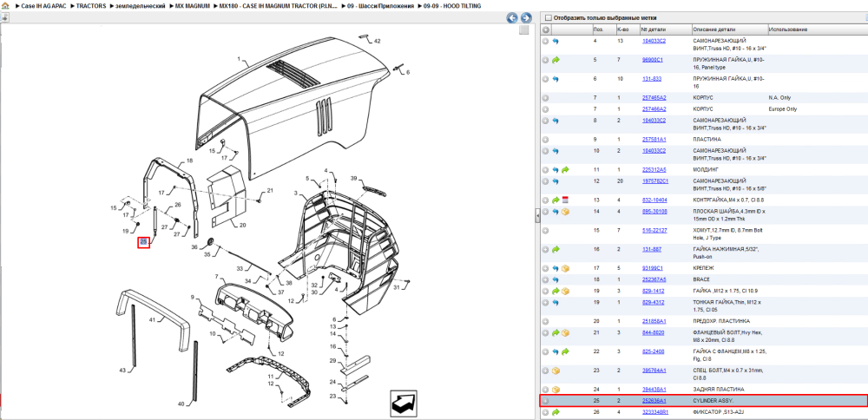Screen dimensions: 868x420
Task: Open the MX MAGNUM breadcrumb
Action: (x=193, y=6)
